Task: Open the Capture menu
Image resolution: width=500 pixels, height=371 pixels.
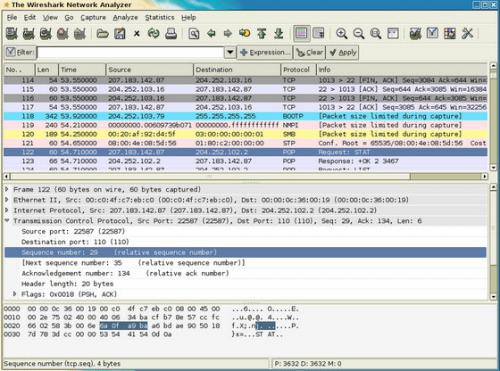Action: coord(93,17)
